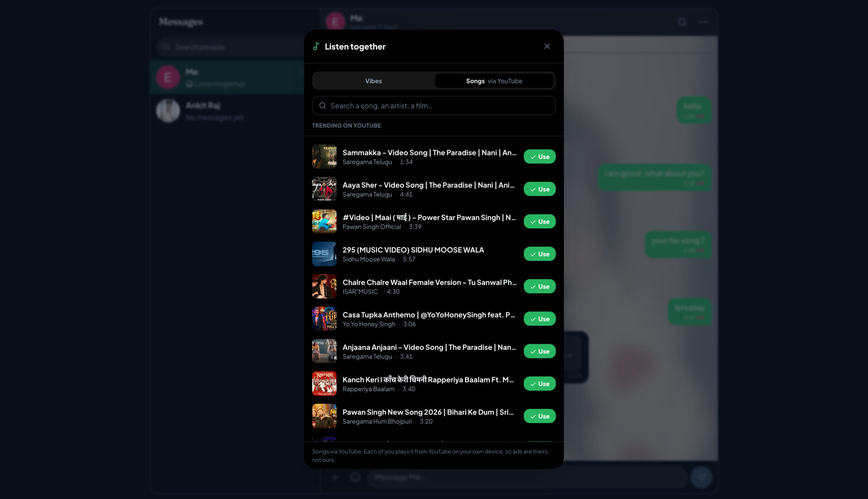Open the Kanch Keri thumbnail
Screen dimensions: 868x499
pyautogui.click(x=324, y=384)
